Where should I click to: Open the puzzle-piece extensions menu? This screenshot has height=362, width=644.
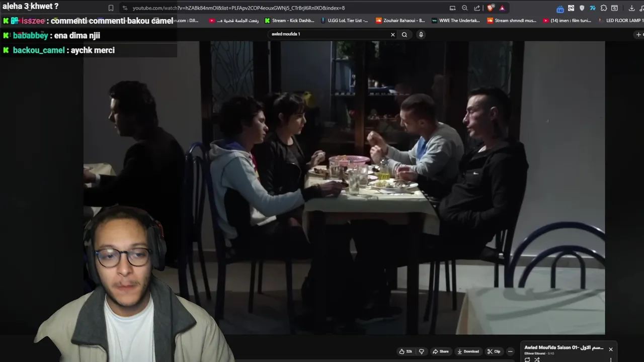click(604, 8)
